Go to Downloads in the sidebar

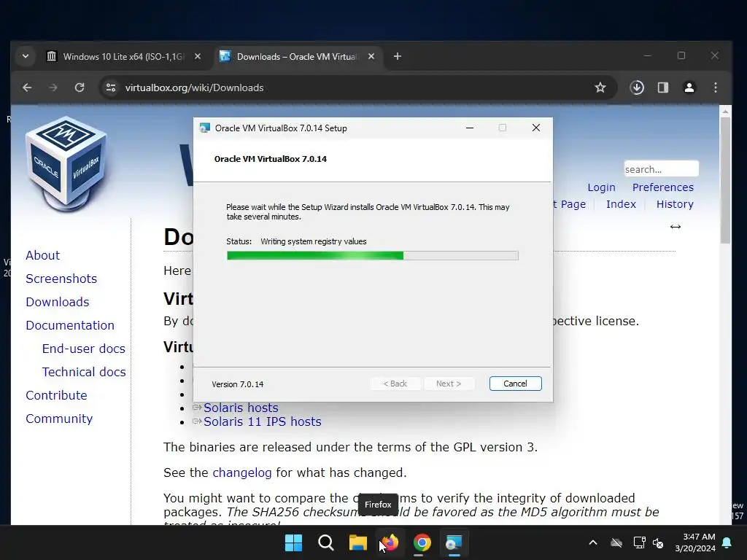58,302
